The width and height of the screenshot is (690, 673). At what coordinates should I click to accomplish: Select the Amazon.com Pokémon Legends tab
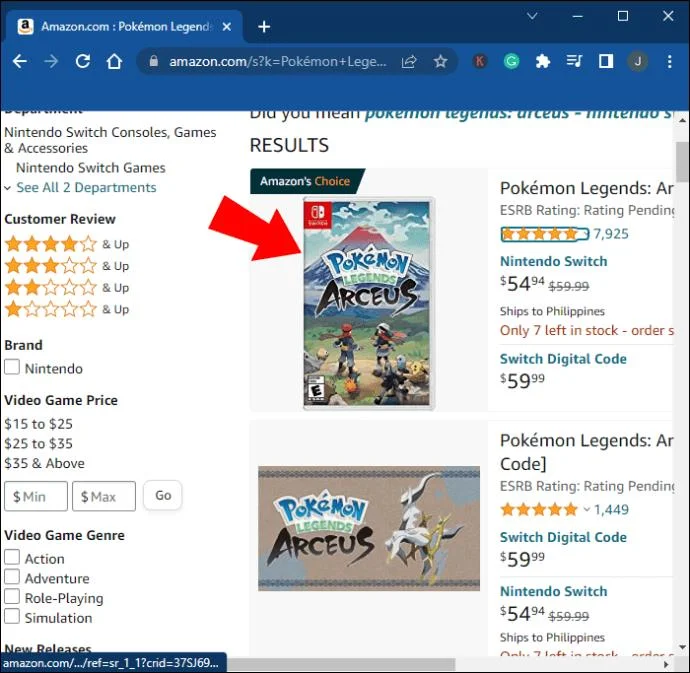[x=125, y=27]
